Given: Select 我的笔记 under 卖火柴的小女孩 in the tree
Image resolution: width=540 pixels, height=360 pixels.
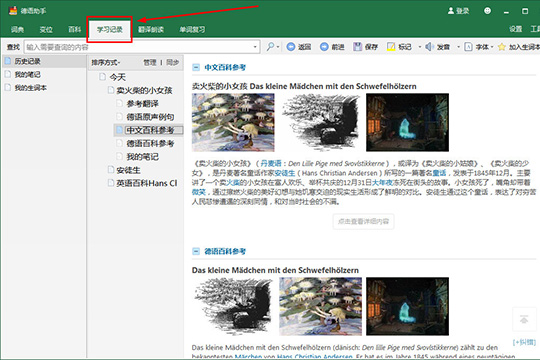Looking at the screenshot, I should point(142,157).
